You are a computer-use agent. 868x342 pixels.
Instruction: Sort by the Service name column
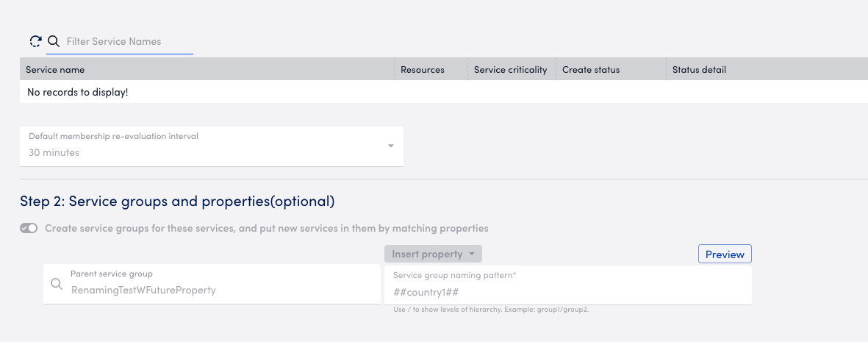55,69
